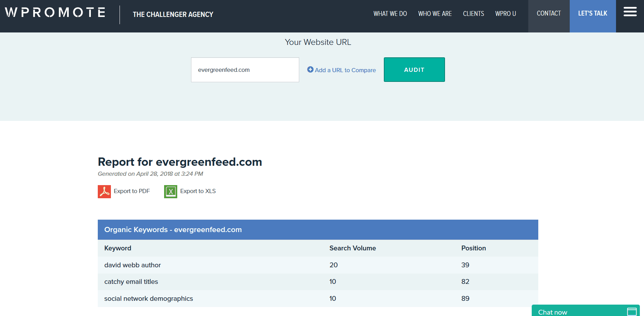
Task: Click position 82 for catchy email titles
Action: (x=465, y=281)
